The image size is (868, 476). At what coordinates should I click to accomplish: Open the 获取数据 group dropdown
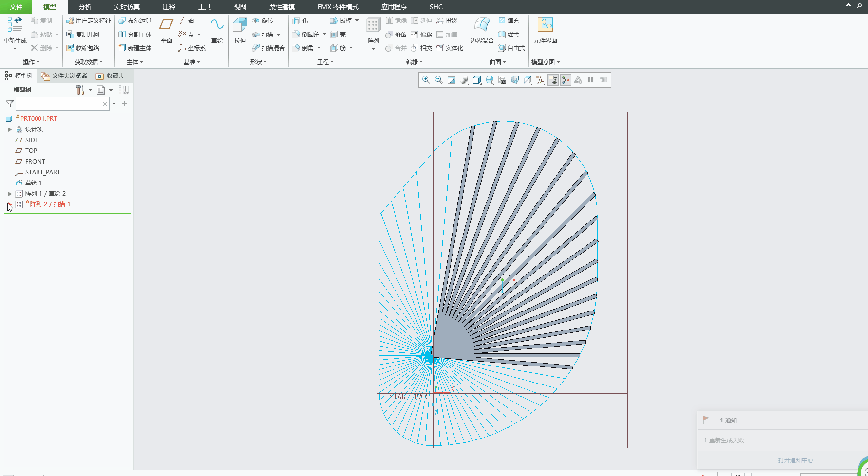88,62
